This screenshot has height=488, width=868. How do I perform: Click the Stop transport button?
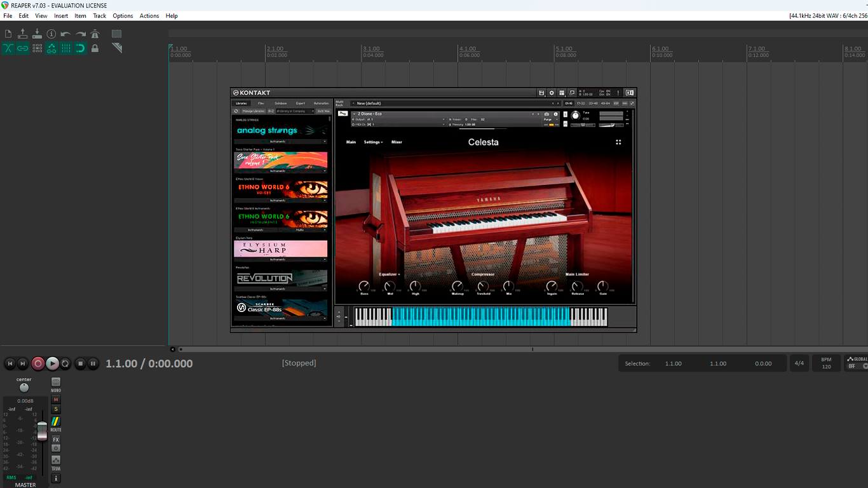(80, 363)
